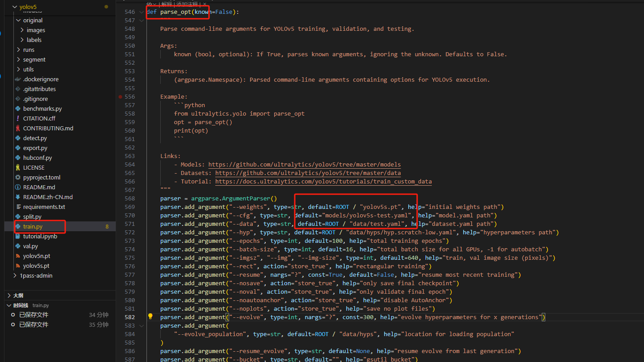The image size is (644, 362).
Task: Click the circle marker of the 34 分钟 timeline entry
Action: [13, 315]
